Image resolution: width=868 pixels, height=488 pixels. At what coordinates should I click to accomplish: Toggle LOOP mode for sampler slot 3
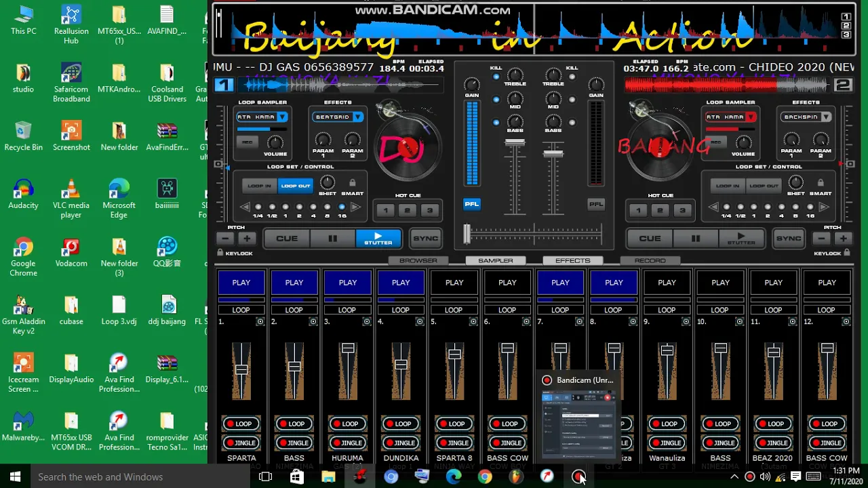(347, 310)
